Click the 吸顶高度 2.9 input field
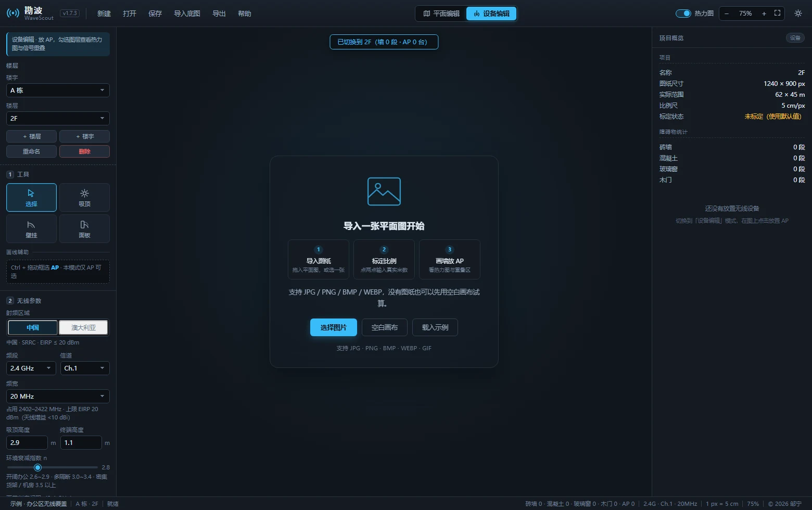 pos(27,442)
